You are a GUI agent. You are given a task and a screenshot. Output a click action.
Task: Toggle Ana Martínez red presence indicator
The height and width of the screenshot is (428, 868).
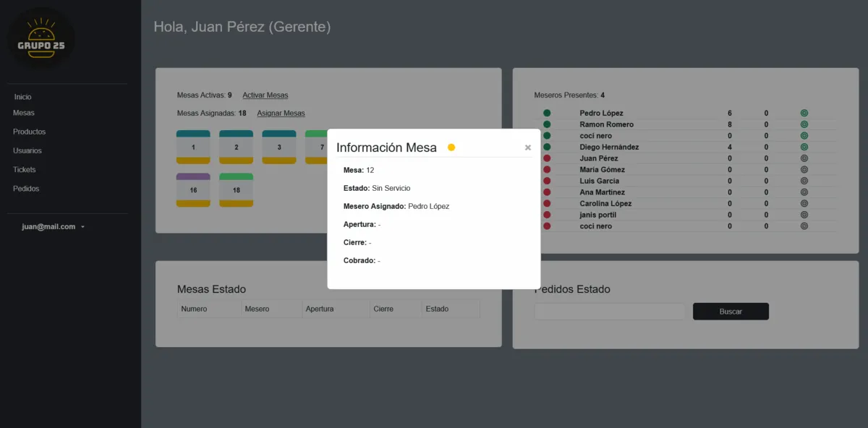(x=547, y=192)
